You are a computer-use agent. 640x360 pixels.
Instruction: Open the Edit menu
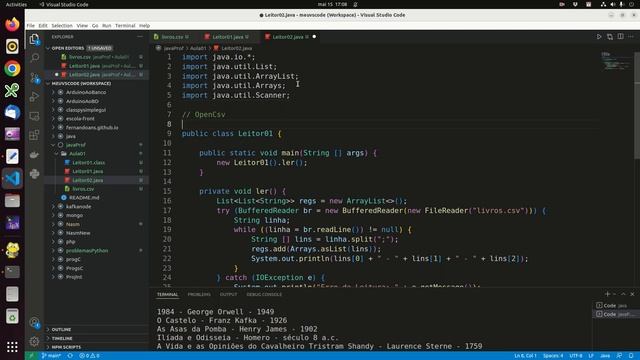click(x=43, y=26)
